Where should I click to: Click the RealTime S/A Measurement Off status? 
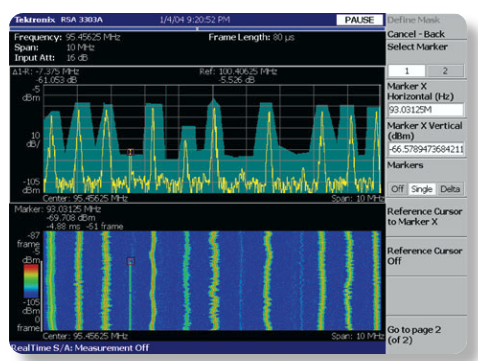pos(80,348)
